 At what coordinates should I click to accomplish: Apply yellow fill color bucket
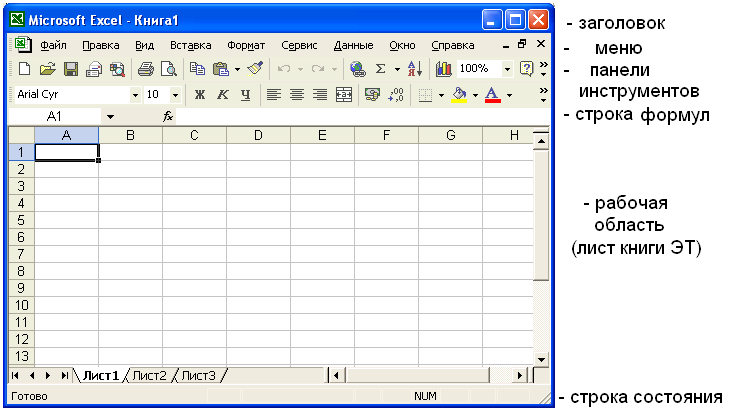pos(459,95)
